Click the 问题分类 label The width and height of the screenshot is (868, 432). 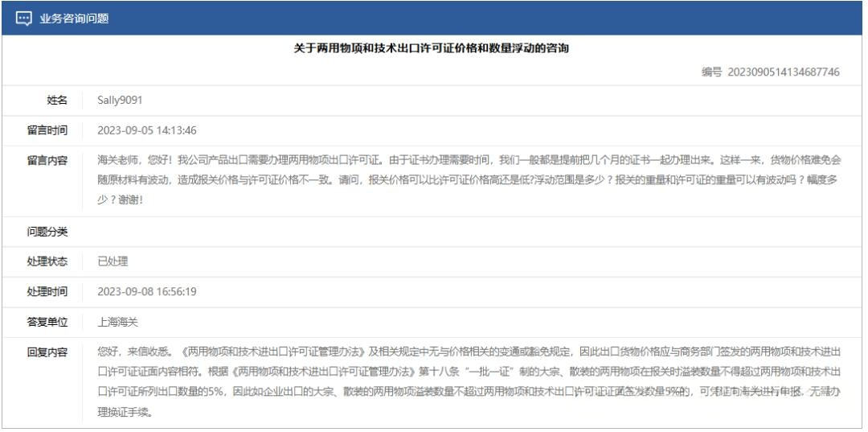point(47,232)
